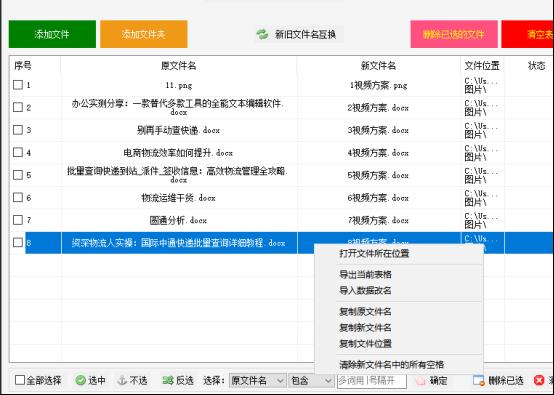Viewport: 554px width, 395px height.
Task: Click the 确定 confirm icon
Action: 420,381
